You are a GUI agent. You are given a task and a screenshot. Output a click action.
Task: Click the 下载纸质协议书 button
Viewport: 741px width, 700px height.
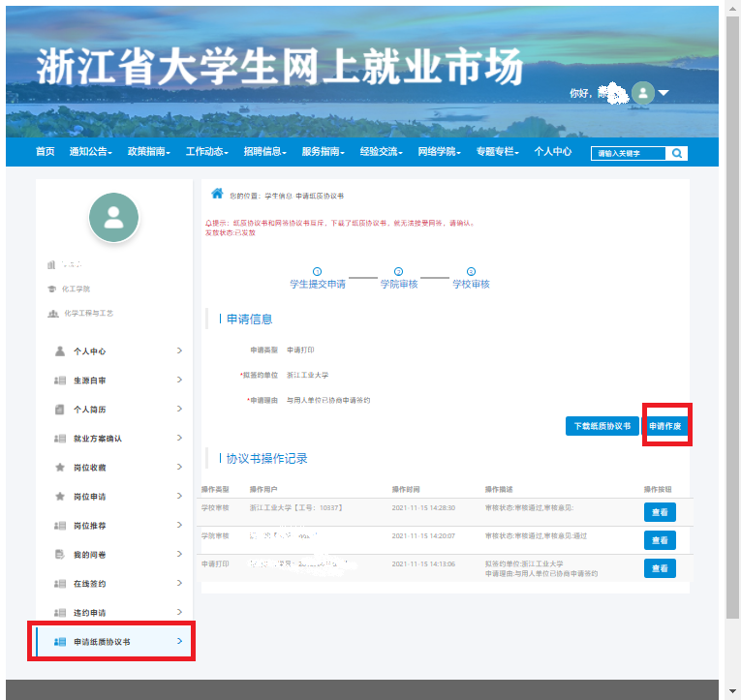point(602,426)
